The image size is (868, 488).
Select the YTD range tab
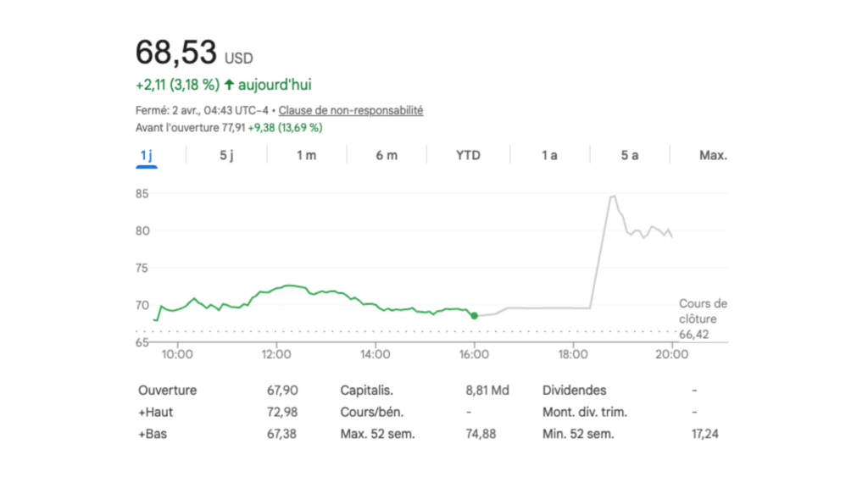click(x=468, y=155)
